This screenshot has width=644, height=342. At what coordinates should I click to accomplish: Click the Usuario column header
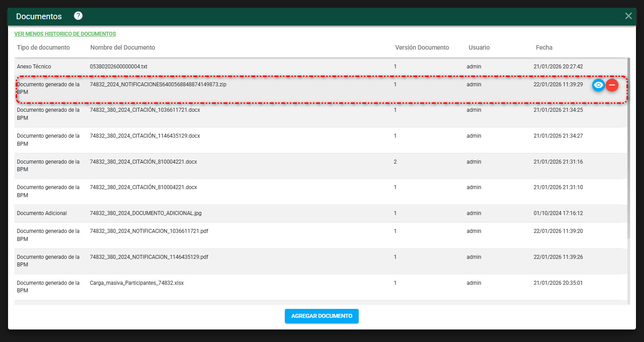click(x=479, y=47)
